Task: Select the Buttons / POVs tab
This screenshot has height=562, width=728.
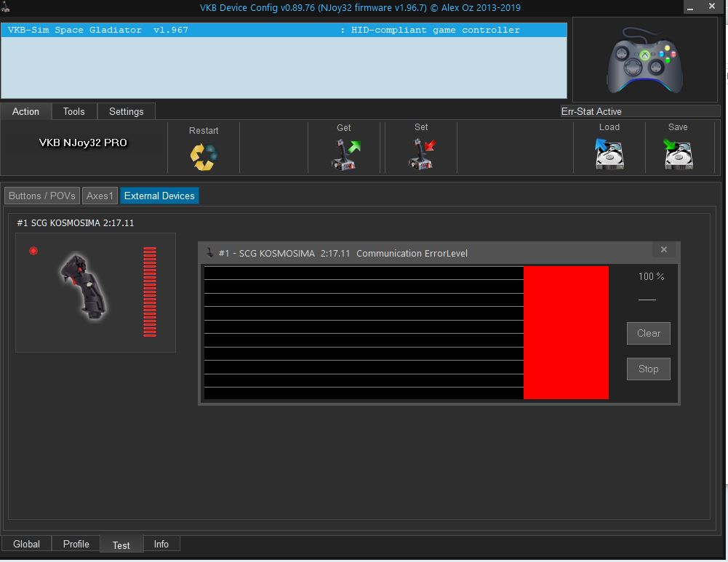Action: click(41, 196)
